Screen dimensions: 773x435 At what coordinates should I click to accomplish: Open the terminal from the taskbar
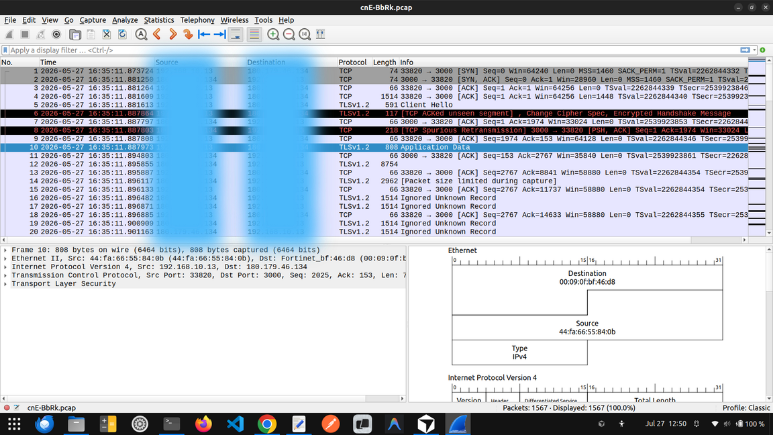tap(172, 424)
